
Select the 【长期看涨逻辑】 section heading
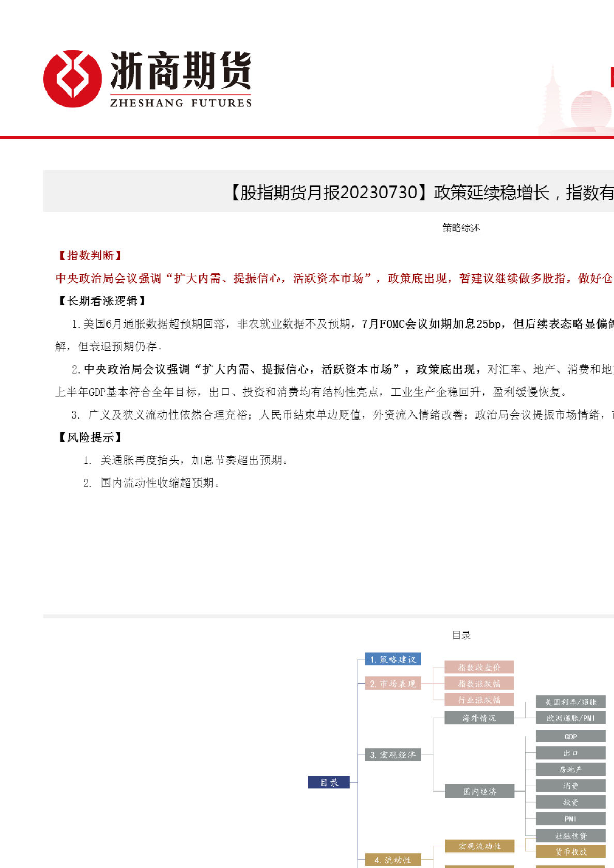(101, 301)
